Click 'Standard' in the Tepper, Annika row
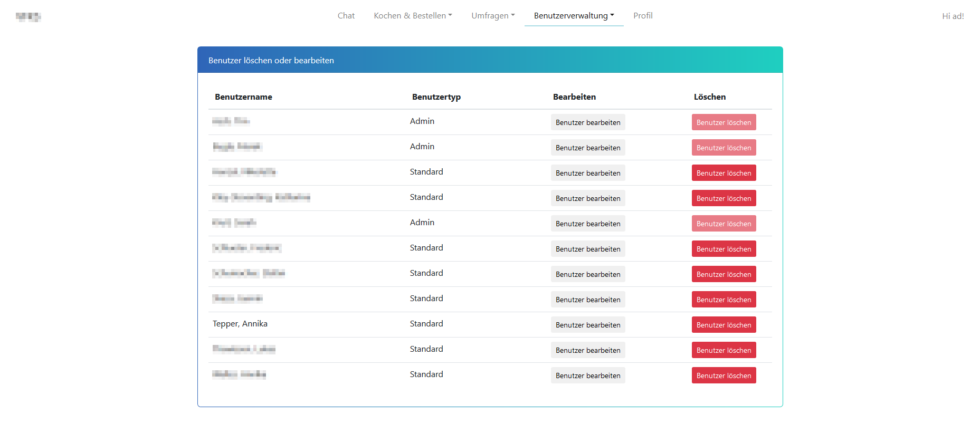Screen dimensions: 980x443 426,324
